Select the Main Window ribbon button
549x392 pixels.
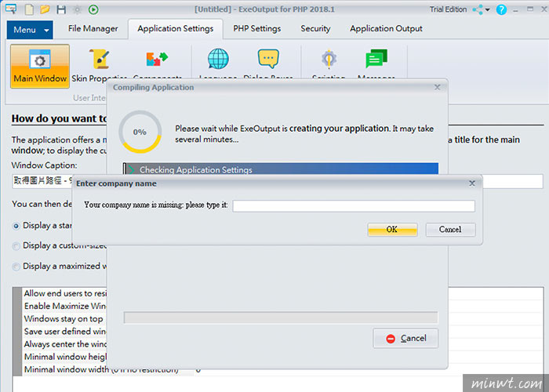[x=40, y=66]
